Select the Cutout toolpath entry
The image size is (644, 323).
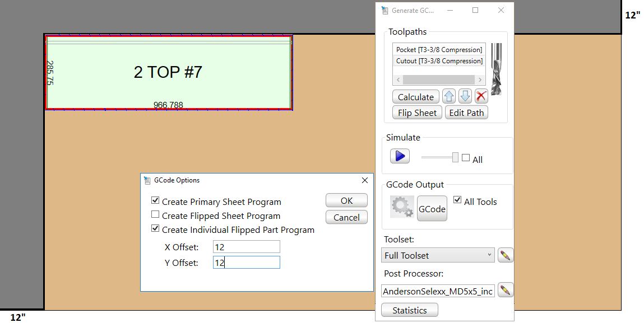coord(439,61)
